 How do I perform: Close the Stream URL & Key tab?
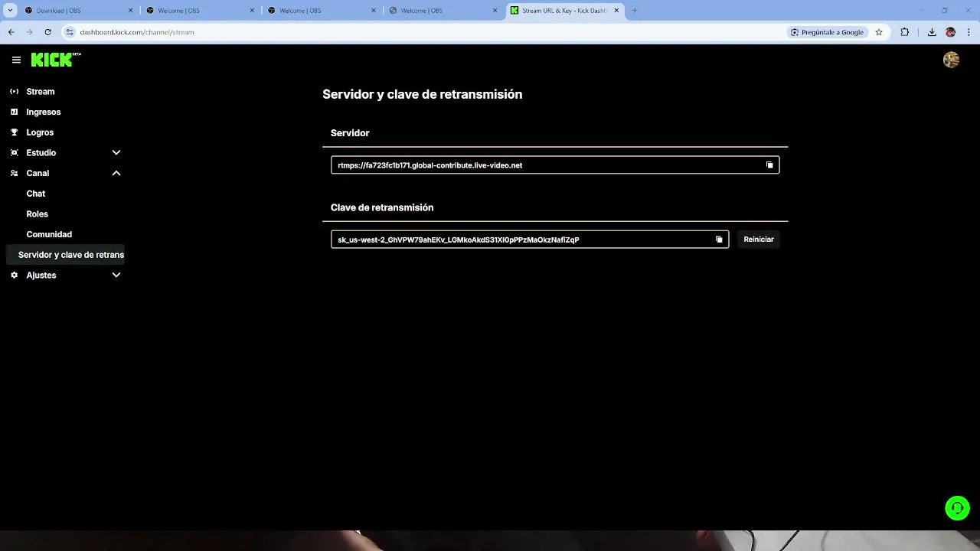616,11
